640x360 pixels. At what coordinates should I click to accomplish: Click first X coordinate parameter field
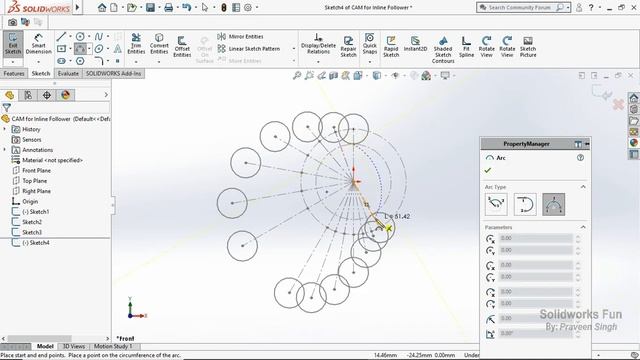tap(535, 238)
